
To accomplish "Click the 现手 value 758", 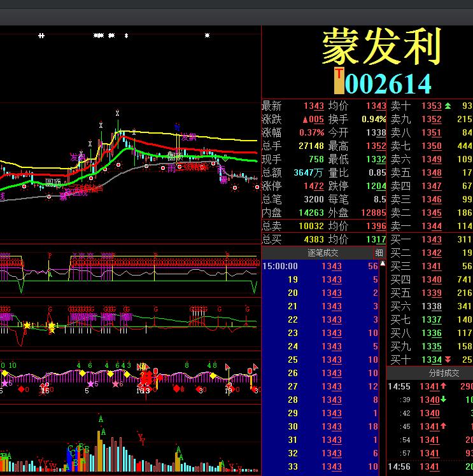I will click(316, 159).
